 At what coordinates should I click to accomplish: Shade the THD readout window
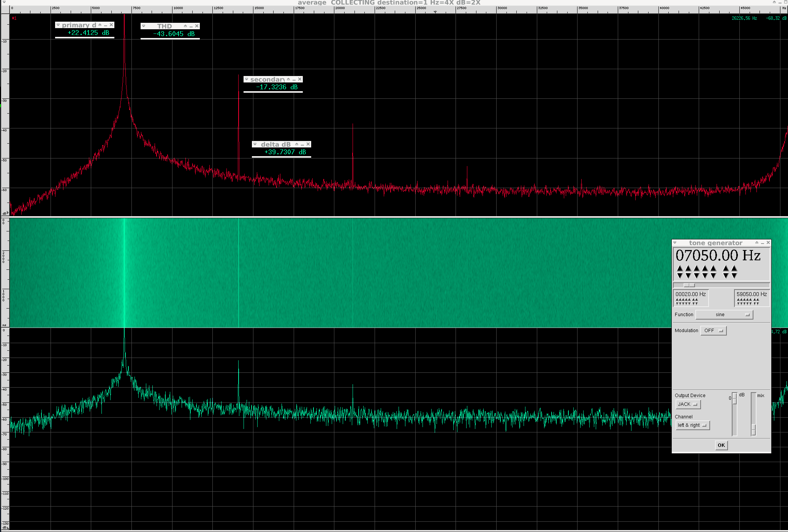pos(185,26)
